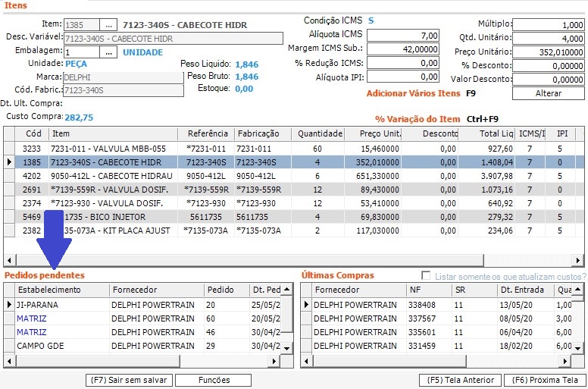Screen dimensions: 588x389
Task: Sort items by Referência column header
Action: click(x=206, y=134)
